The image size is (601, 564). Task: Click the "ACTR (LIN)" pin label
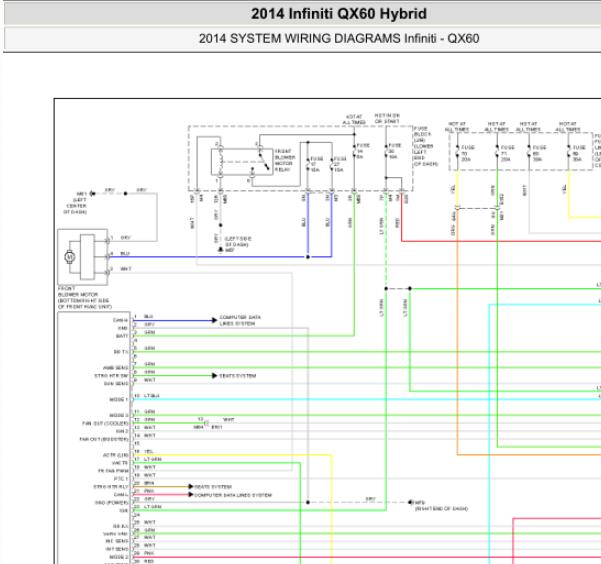point(115,455)
